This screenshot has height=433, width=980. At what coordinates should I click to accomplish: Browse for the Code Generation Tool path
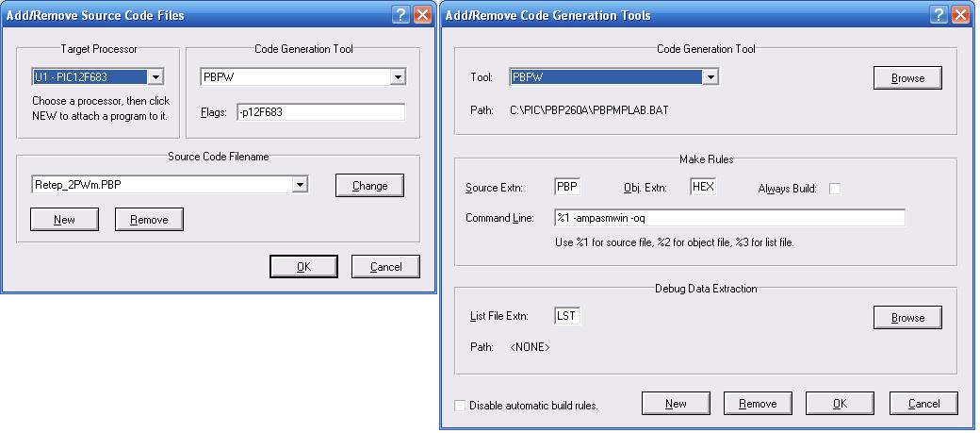coord(907,78)
